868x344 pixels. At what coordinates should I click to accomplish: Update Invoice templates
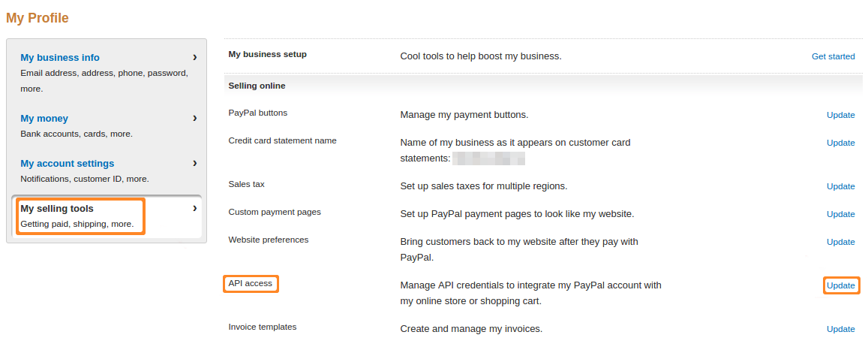[841, 329]
